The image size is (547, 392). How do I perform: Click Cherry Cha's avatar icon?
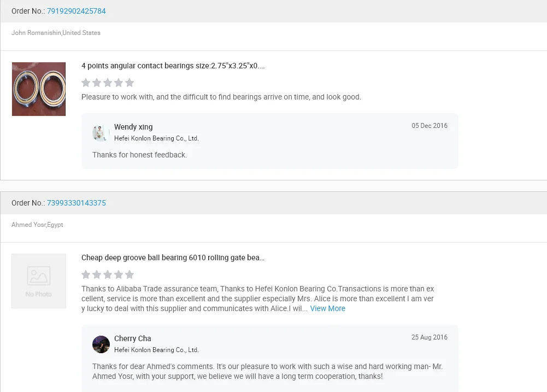101,344
